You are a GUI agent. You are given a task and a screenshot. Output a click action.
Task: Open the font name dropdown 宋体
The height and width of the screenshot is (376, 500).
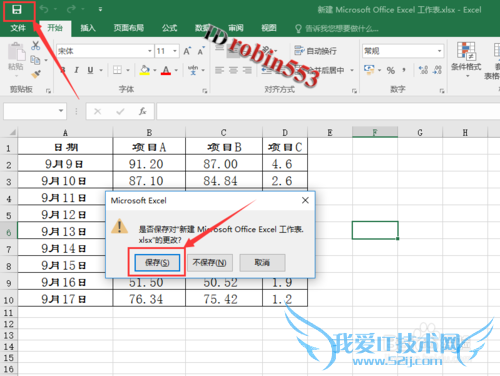pyautogui.click(x=150, y=51)
